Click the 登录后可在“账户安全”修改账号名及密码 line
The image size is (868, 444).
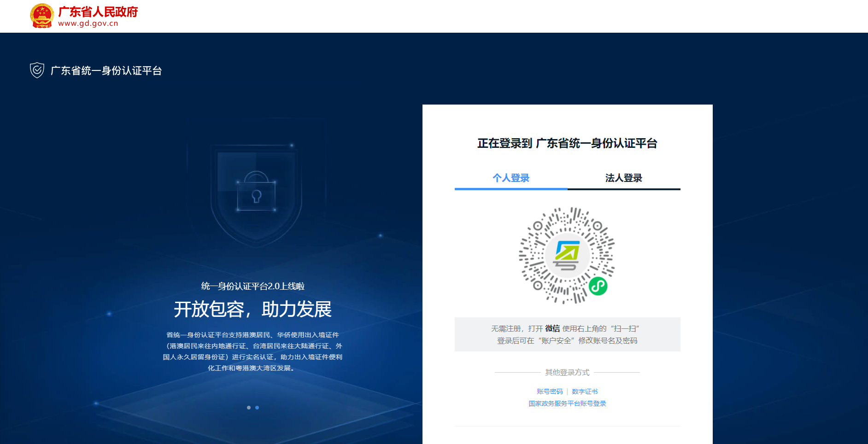(x=567, y=340)
